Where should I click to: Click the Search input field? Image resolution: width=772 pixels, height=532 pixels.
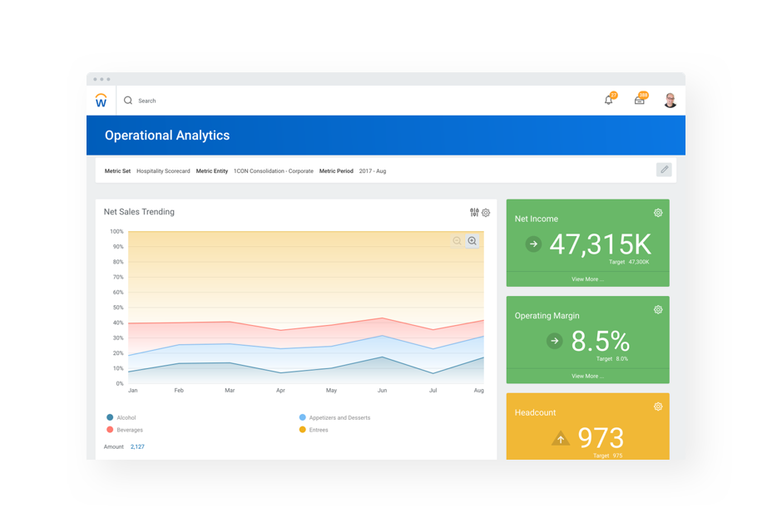click(x=250, y=101)
